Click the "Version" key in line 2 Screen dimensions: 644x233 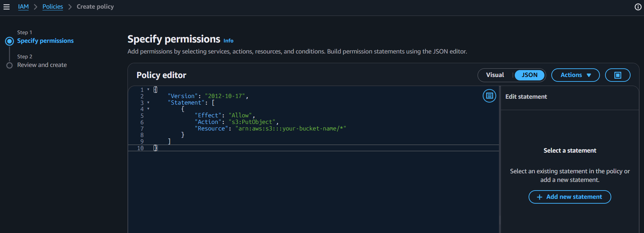[x=183, y=96]
